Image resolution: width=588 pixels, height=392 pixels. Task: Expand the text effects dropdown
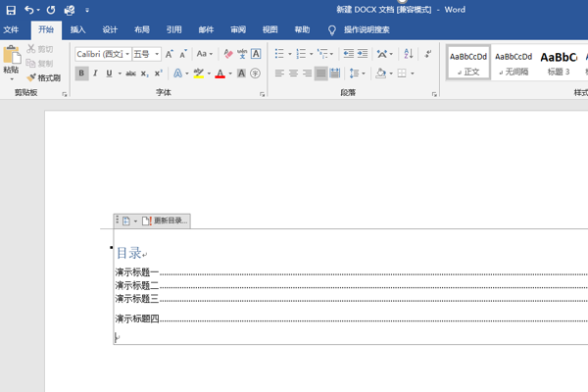(187, 73)
